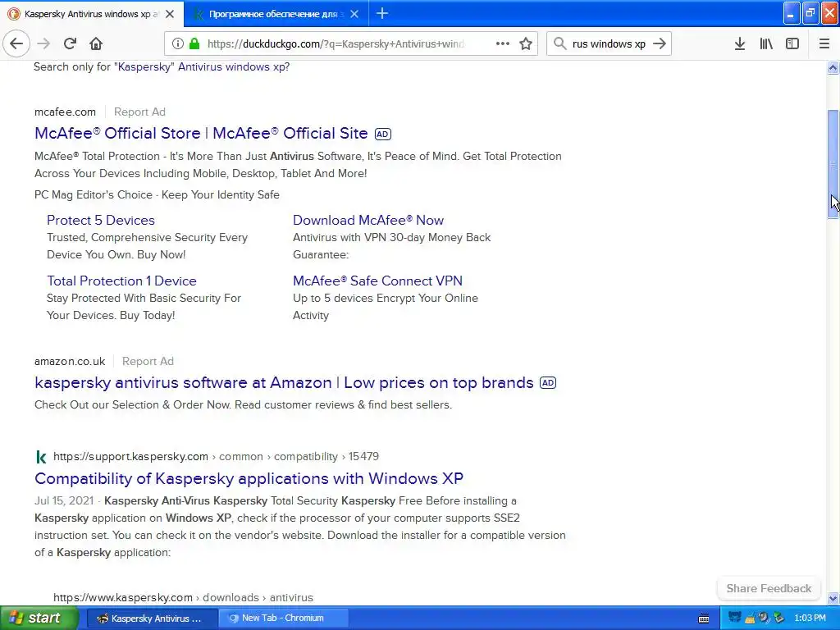Viewport: 840px width, 630px height.
Task: Open McAfee Safe Connect VPN sitelink
Action: click(x=377, y=281)
